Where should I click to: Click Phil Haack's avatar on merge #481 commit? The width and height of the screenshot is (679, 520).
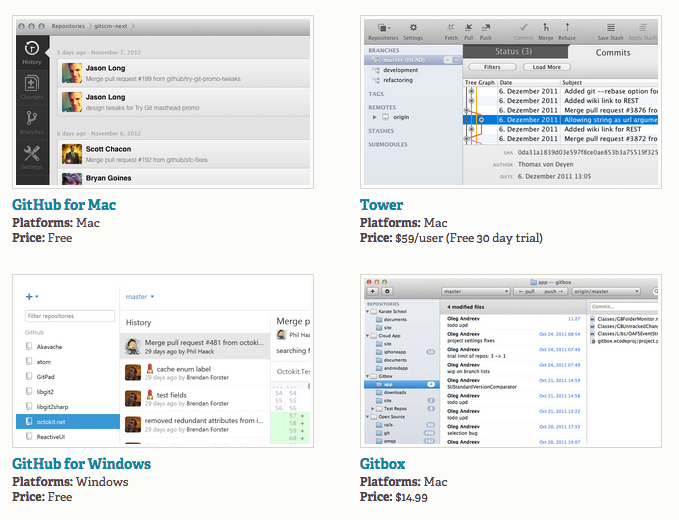tap(133, 346)
